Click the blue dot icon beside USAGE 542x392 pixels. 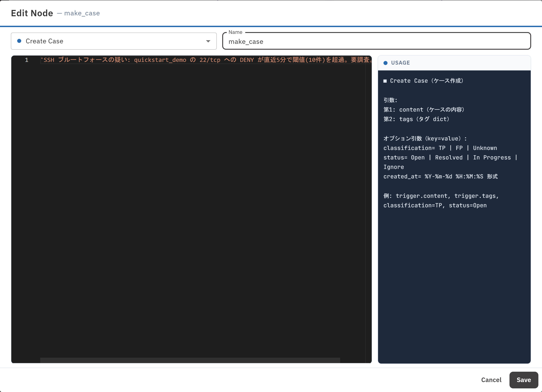(385, 63)
